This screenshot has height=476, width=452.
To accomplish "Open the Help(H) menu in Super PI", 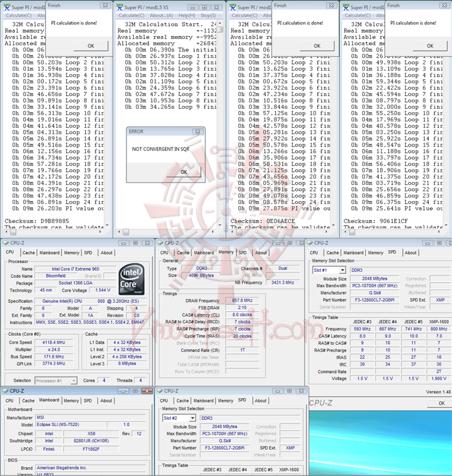I will [187, 15].
